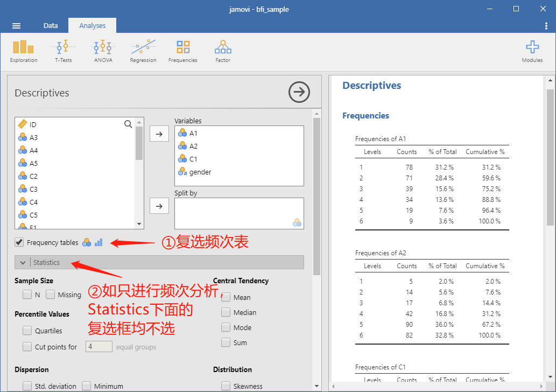Enable the Mean checkbox
The width and height of the screenshot is (556, 392).
point(226,297)
